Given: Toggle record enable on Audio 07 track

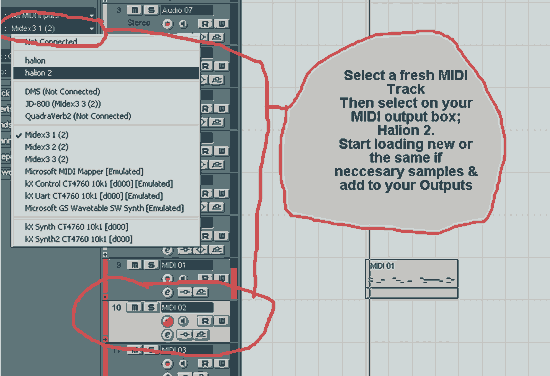Looking at the screenshot, I should [x=168, y=24].
